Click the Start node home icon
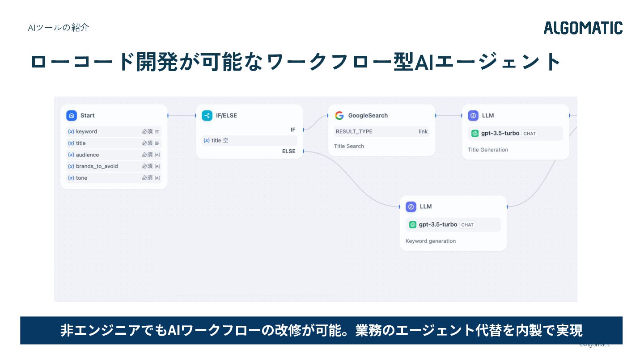Screen dimensions: 644x362 tap(72, 115)
